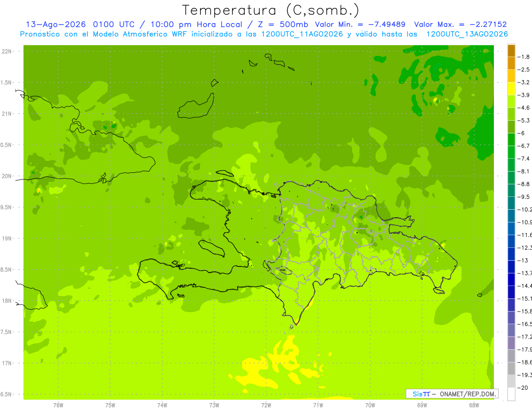Viewport: 532px width, 411px height.
Task: Click the '-3.2' colorbar value
Action: coord(524,82)
